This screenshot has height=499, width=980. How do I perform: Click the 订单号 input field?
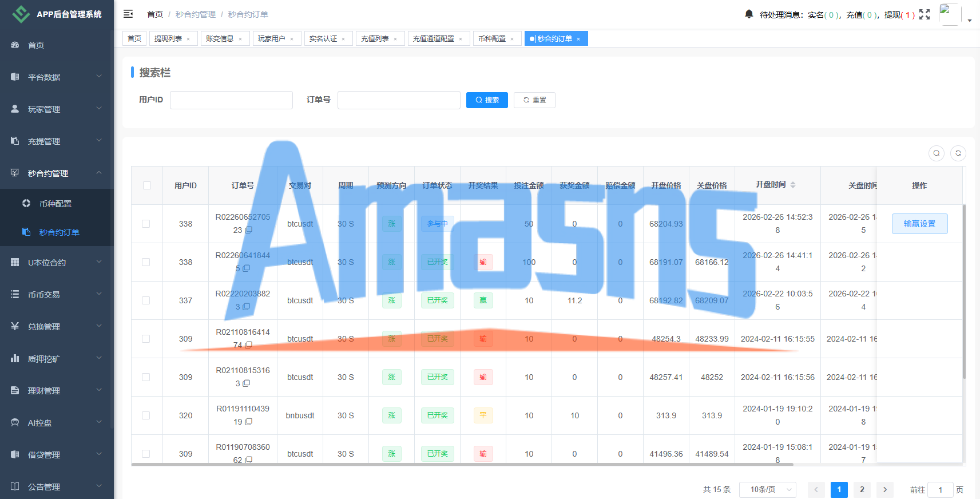point(399,100)
